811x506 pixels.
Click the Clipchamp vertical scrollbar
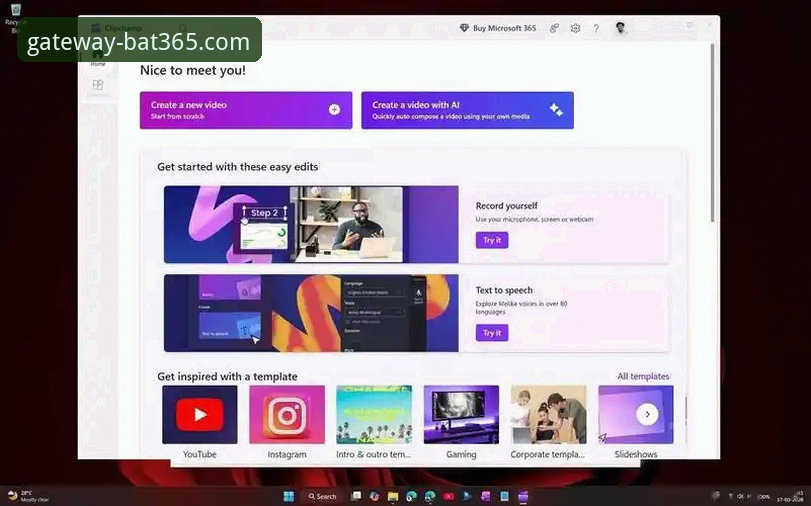(x=713, y=135)
